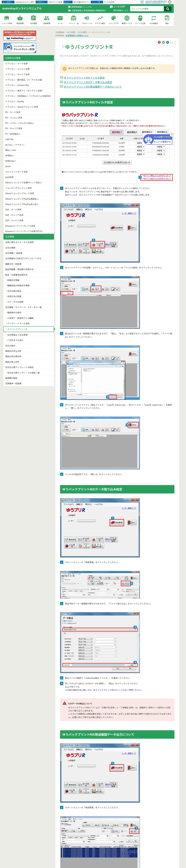
Task: Open the クリック広告 mouse icon
Action: (140, 20)
